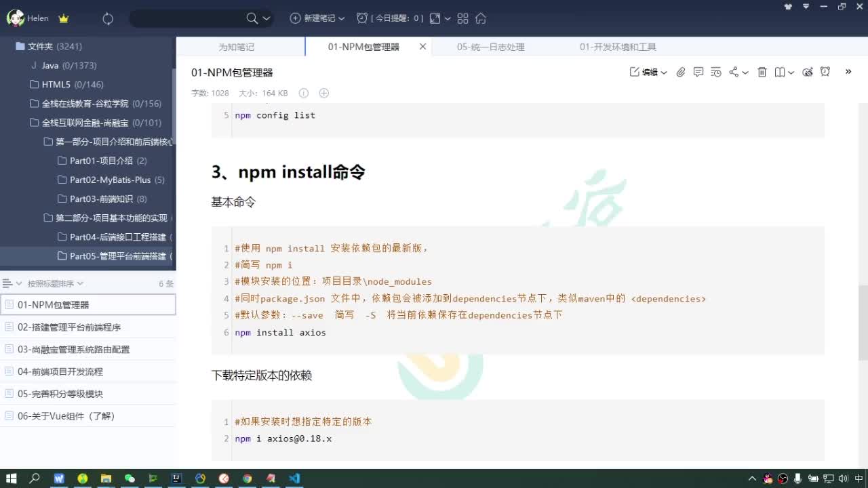Click the fullscreen expand icon in top bar

[x=435, y=18]
